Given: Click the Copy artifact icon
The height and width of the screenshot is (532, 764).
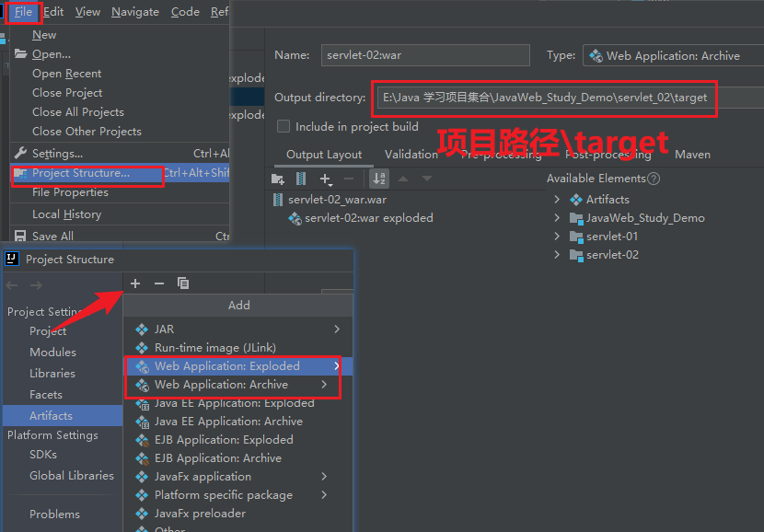Looking at the screenshot, I should [x=183, y=283].
